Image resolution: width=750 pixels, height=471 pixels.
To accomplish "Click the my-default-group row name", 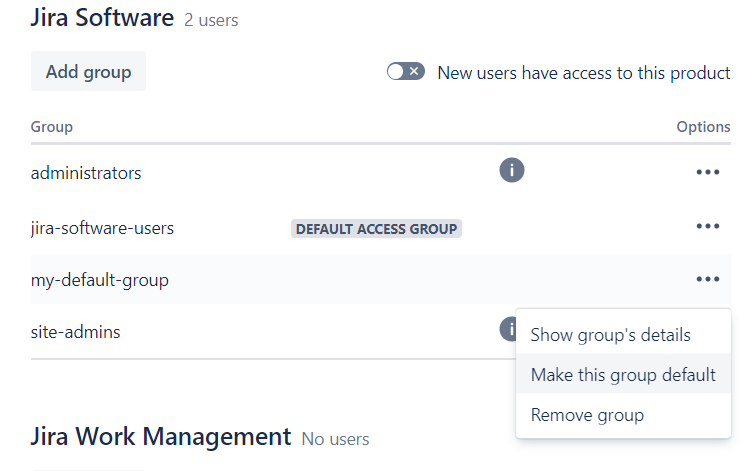I will pos(100,280).
